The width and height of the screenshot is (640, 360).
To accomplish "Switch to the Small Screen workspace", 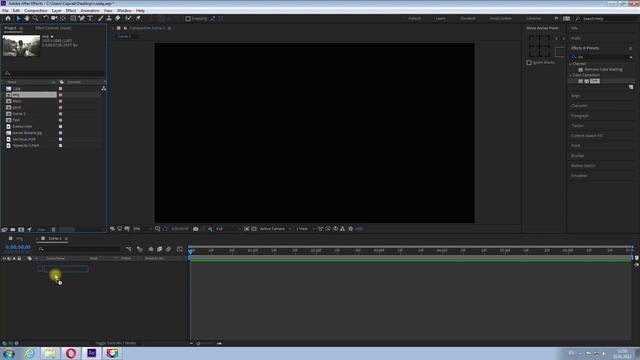I will pos(500,18).
